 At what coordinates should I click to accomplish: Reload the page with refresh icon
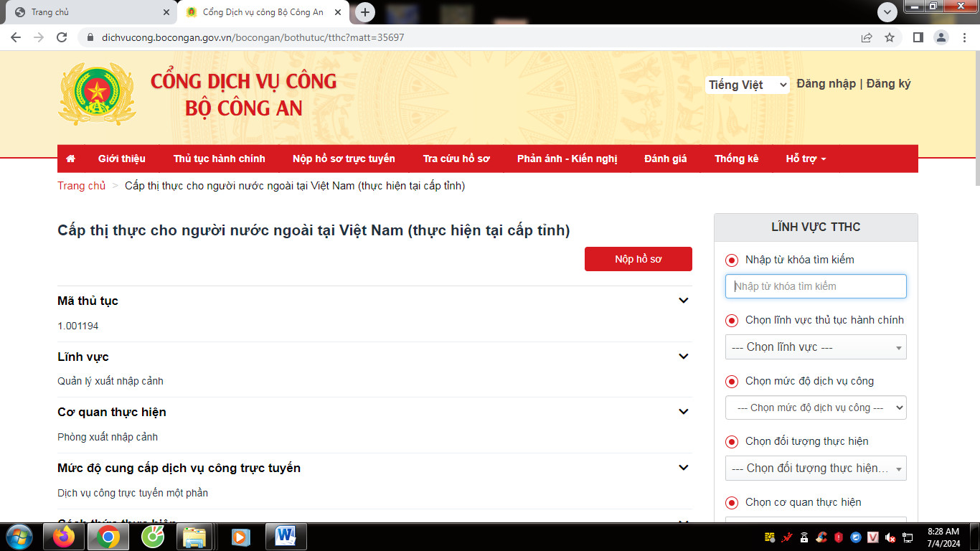tap(62, 37)
